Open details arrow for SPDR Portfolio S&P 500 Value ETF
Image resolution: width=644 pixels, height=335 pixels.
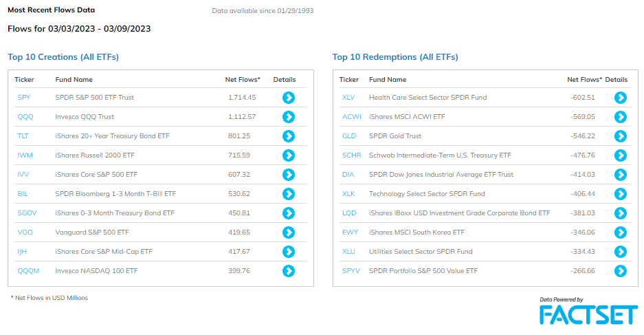pos(620,271)
